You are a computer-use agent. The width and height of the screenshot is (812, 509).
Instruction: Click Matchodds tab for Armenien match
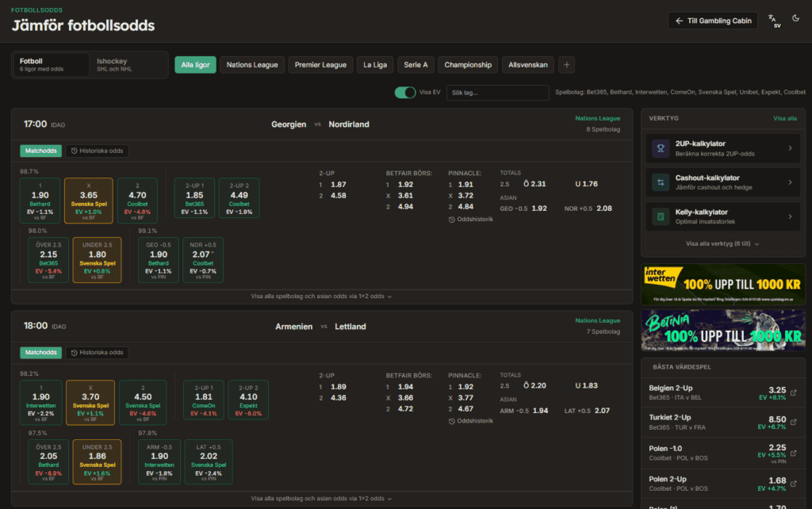(41, 353)
